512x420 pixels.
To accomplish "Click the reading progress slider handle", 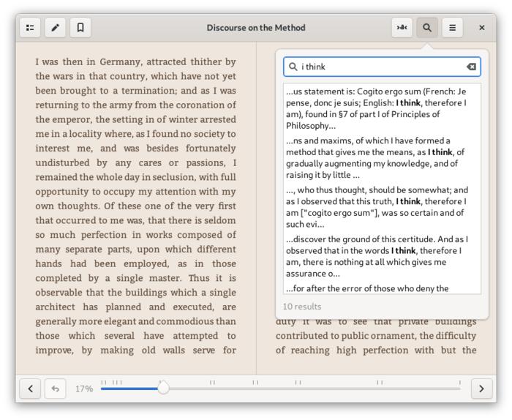I will (163, 389).
